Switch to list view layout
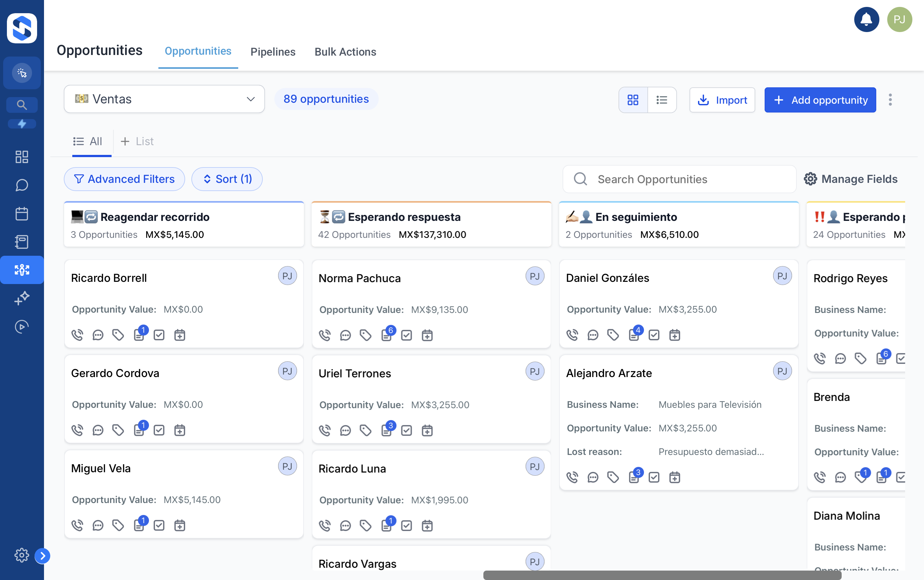The image size is (924, 580). click(x=662, y=100)
